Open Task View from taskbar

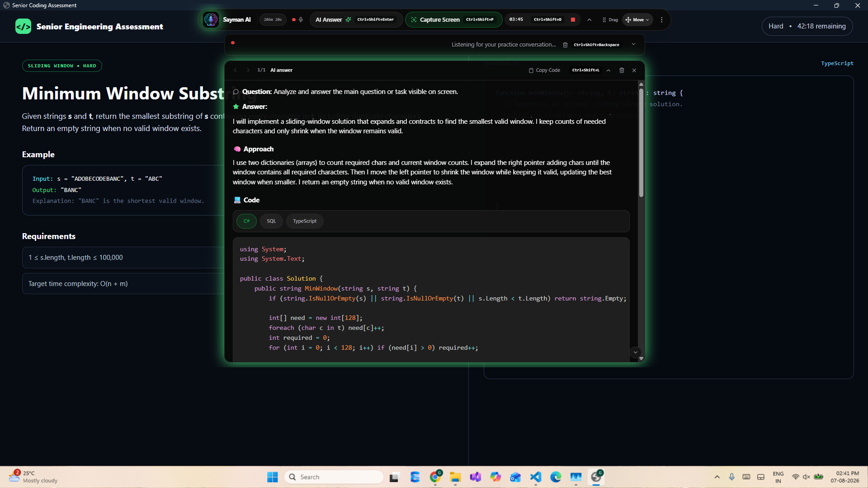tap(395, 477)
